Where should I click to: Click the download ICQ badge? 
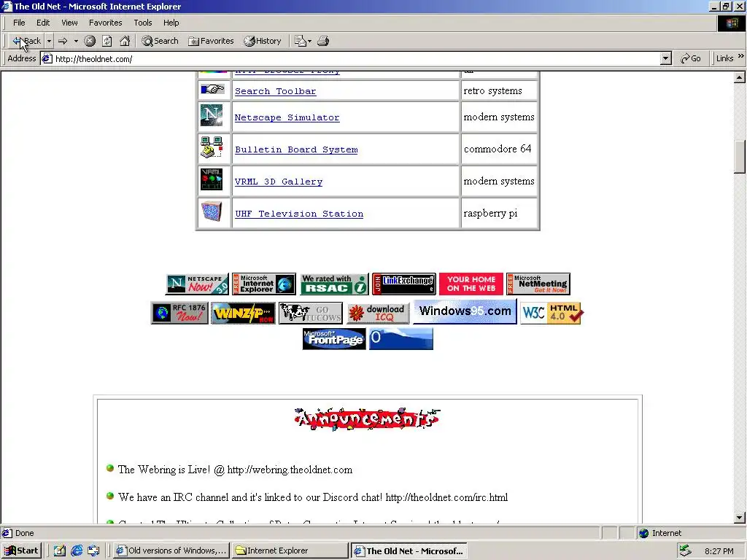click(378, 313)
